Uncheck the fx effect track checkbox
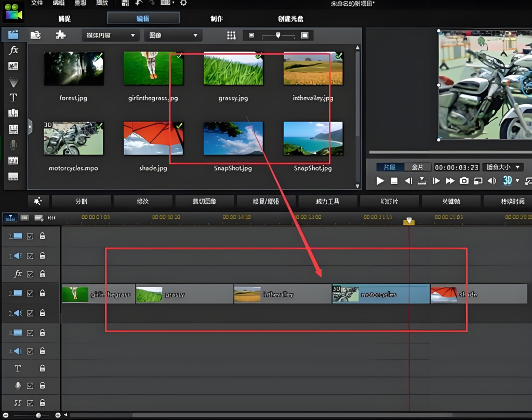The image size is (532, 420). pos(30,274)
